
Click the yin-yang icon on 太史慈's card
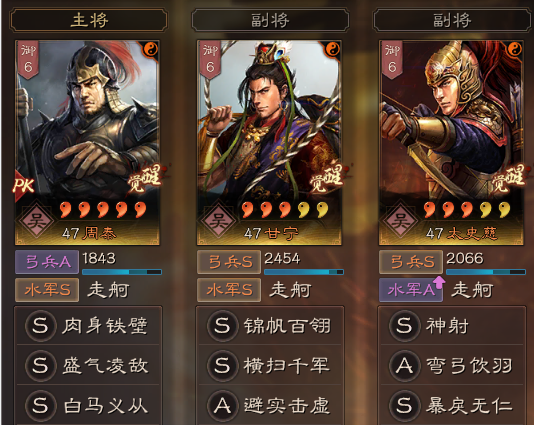coord(514,50)
